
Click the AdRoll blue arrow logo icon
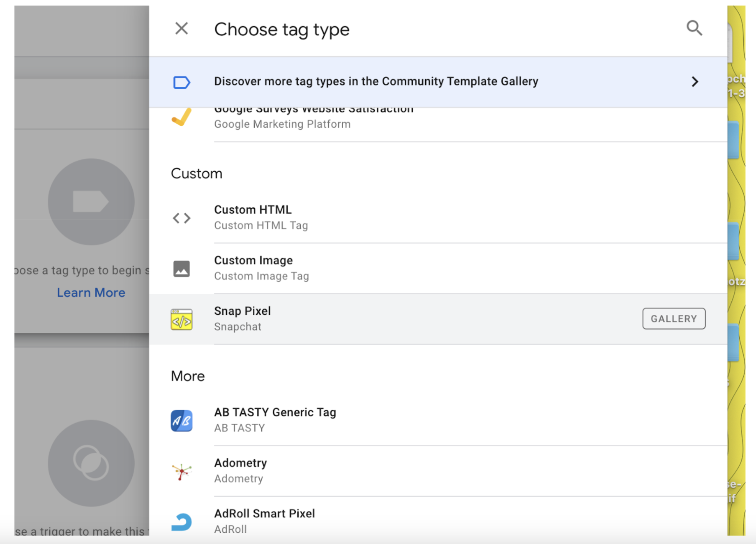(182, 522)
